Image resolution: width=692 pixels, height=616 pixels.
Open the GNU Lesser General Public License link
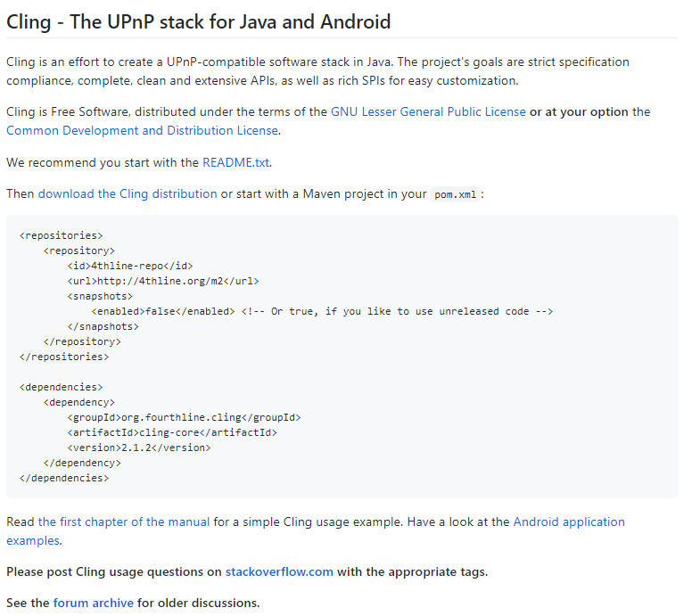tap(428, 111)
